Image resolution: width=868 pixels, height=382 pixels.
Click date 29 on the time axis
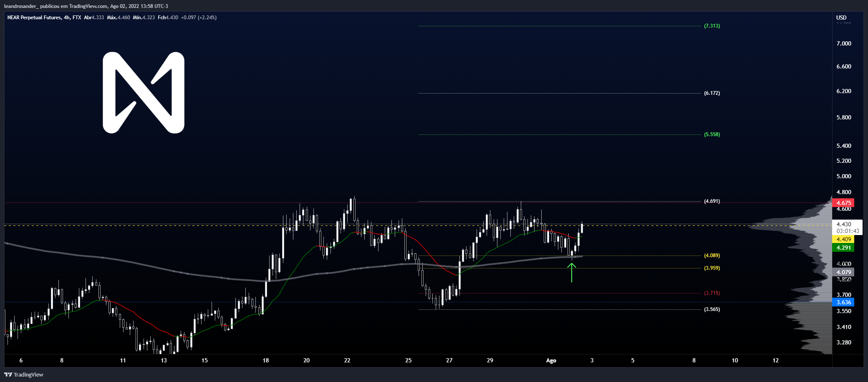pos(490,360)
